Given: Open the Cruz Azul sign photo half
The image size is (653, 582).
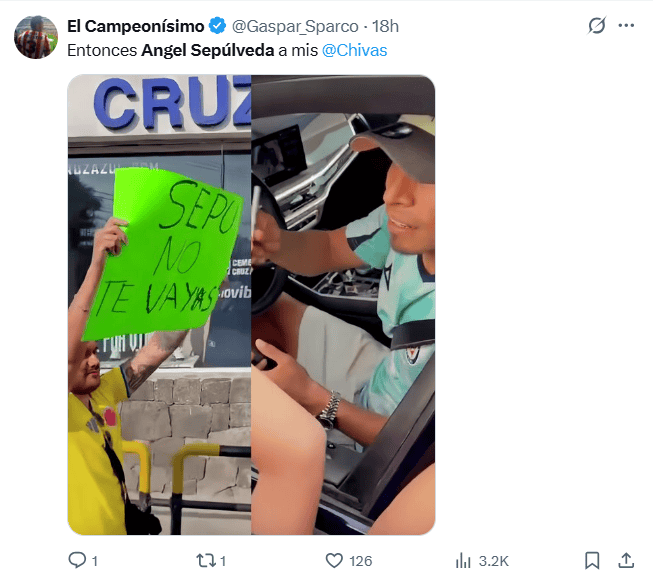Looking at the screenshot, I should click(x=160, y=305).
